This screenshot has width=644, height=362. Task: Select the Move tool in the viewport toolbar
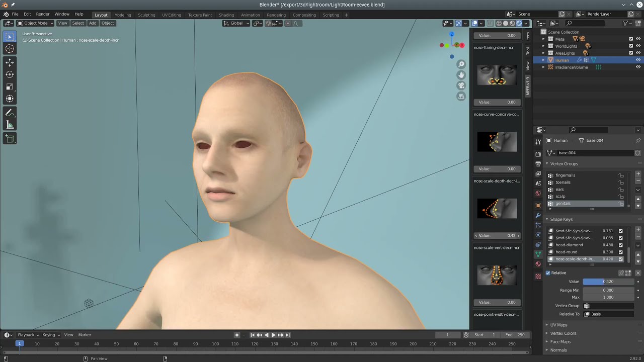(10, 62)
